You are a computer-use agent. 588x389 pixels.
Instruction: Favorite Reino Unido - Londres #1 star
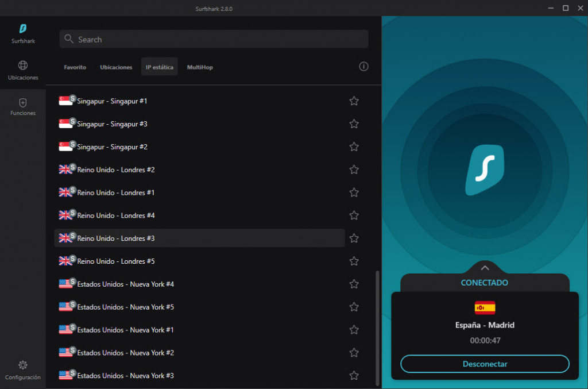pos(354,192)
